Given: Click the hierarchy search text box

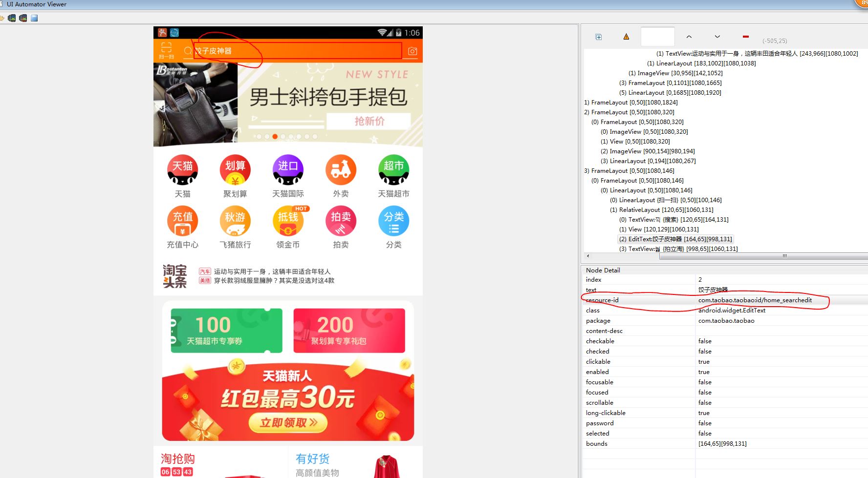Looking at the screenshot, I should coord(658,37).
